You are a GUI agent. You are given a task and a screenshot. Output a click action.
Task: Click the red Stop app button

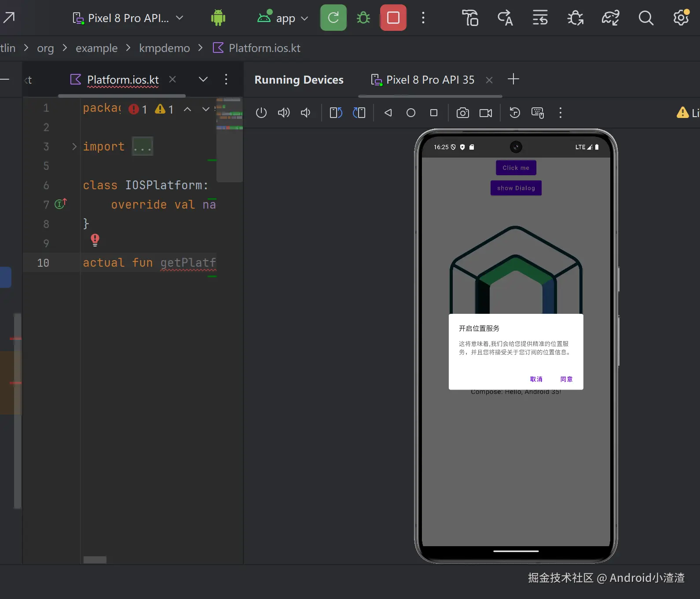point(393,18)
